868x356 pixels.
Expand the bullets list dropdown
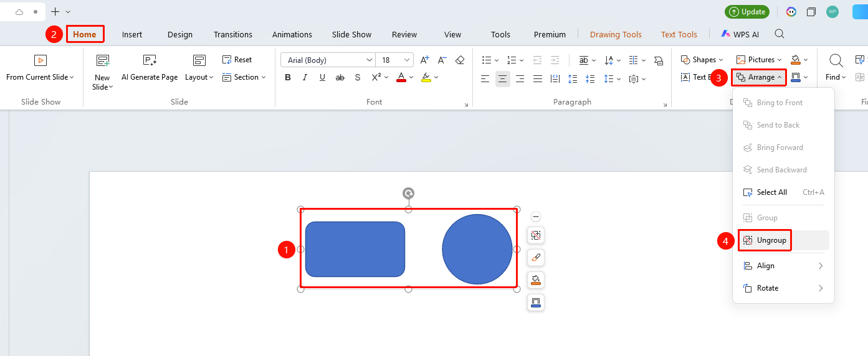pyautogui.click(x=497, y=60)
